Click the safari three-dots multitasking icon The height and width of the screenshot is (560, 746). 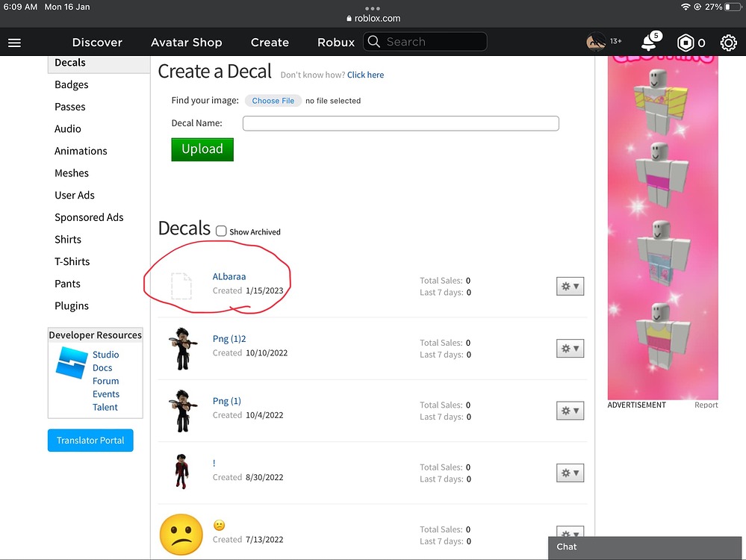click(373, 8)
